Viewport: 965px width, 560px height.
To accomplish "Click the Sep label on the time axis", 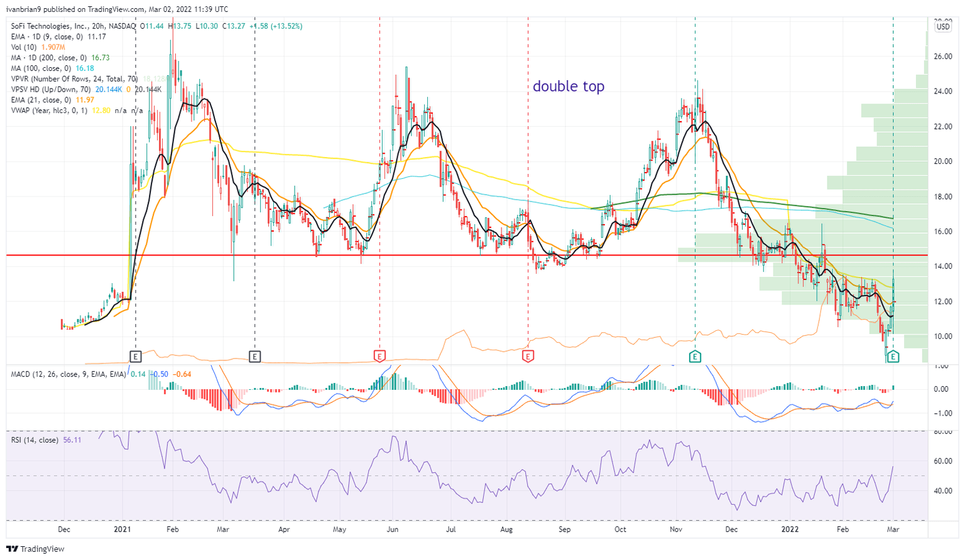I will click(x=565, y=529).
